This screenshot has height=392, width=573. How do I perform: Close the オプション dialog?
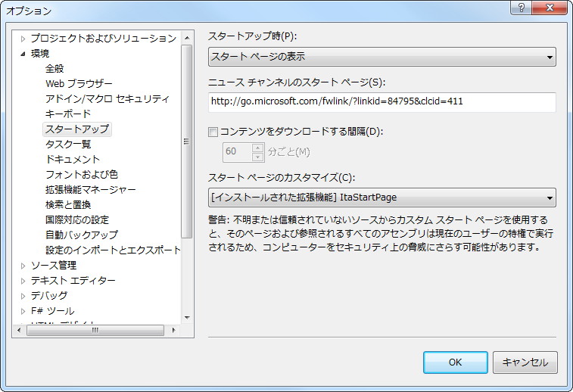click(550, 8)
